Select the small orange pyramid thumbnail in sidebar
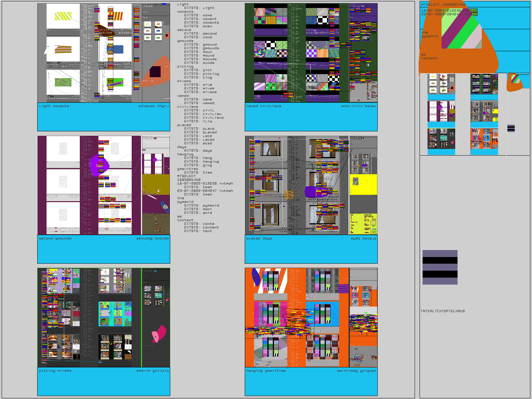This screenshot has height=399, width=532. [x=514, y=82]
